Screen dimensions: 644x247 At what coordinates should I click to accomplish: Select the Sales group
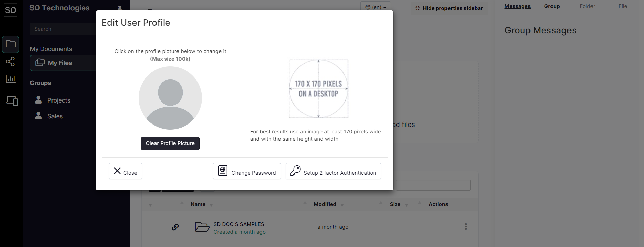click(x=55, y=116)
